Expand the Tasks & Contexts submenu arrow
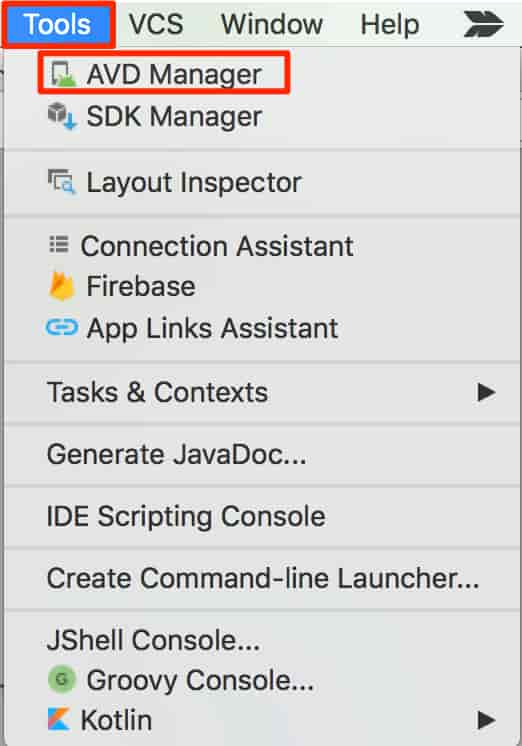This screenshot has width=522, height=746. 486,393
